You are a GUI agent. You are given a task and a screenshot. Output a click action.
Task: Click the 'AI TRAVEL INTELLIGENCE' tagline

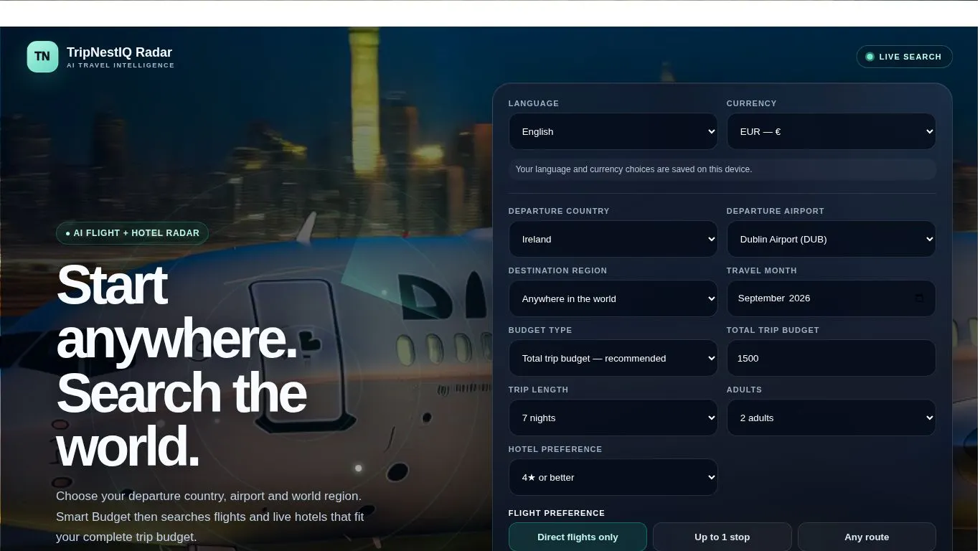pos(121,65)
